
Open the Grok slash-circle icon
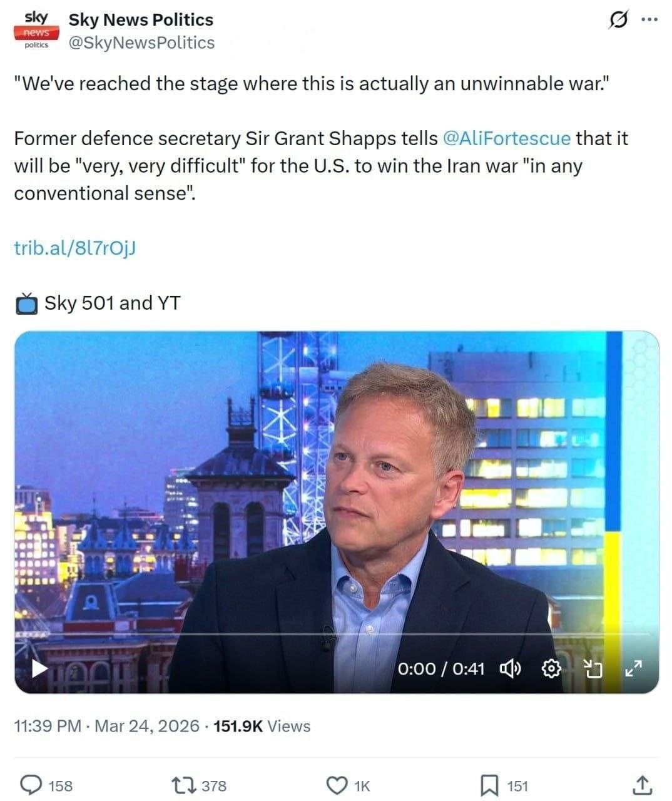tap(618, 20)
